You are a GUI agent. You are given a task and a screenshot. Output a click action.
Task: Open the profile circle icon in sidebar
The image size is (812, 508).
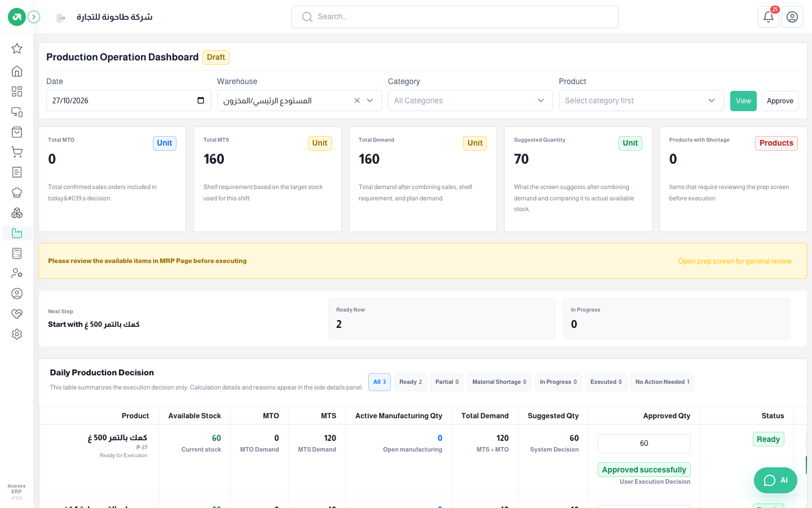[x=17, y=294]
